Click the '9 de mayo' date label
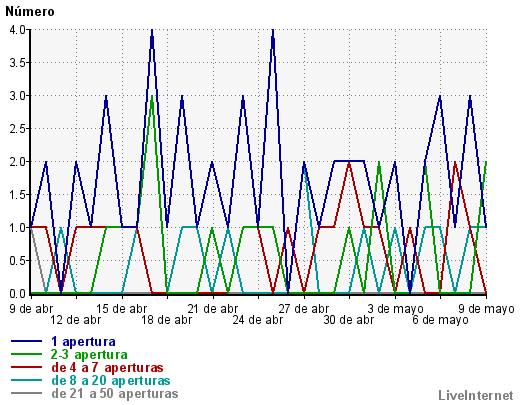 click(486, 309)
